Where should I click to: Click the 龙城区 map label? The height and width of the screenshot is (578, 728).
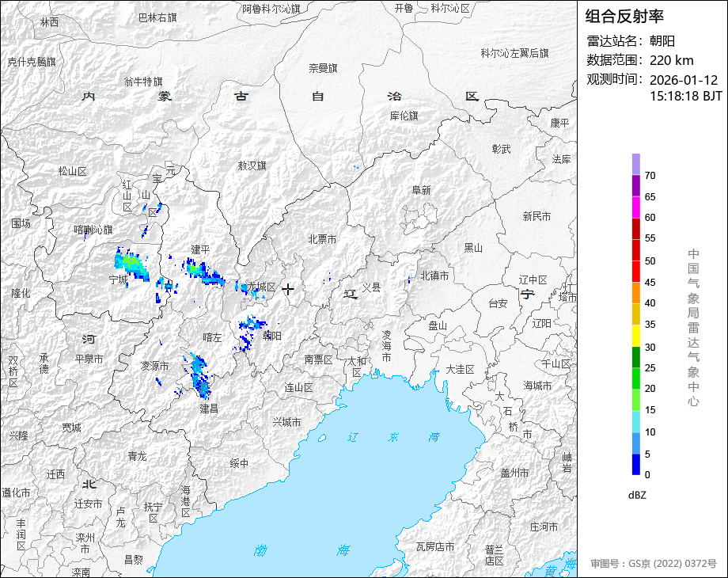[262, 287]
